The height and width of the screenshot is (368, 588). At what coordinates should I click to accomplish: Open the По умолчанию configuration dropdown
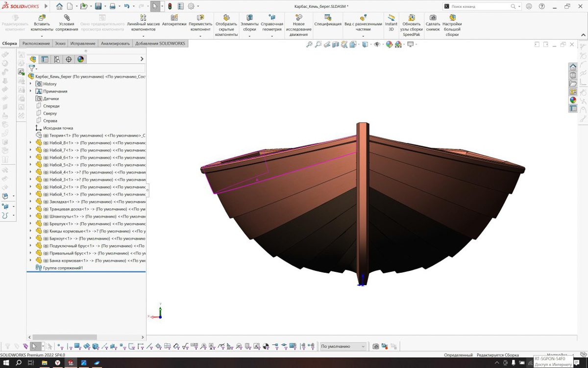[343, 346]
